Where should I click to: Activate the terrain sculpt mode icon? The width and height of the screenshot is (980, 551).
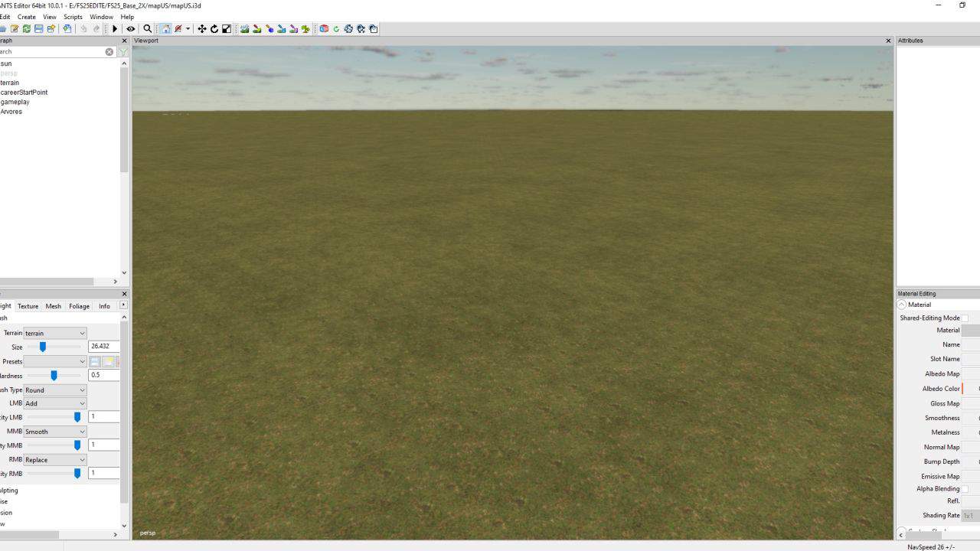(244, 29)
